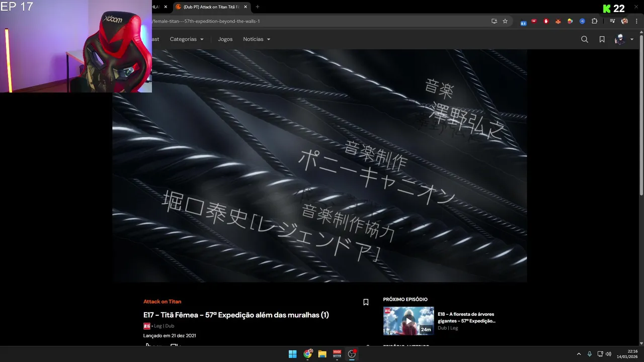Expand the Notícias dropdown menu
This screenshot has height=362, width=644.
[x=257, y=39]
